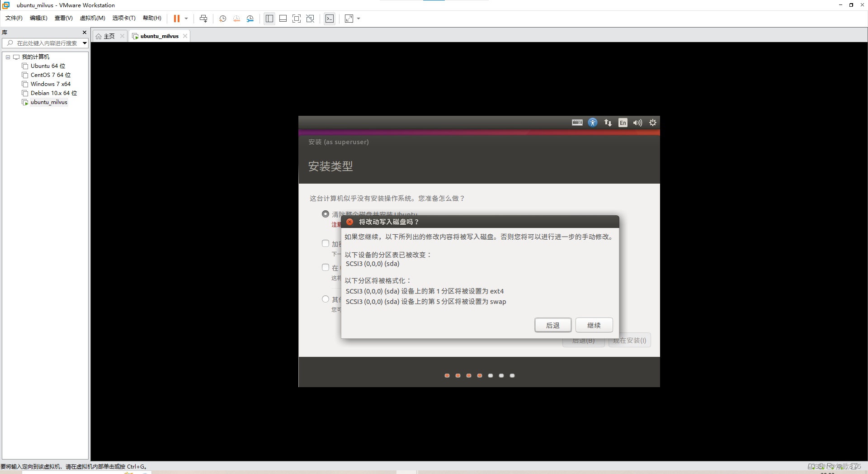
Task: Click the keyboard layout icon in Ubuntu panel
Action: tap(577, 123)
